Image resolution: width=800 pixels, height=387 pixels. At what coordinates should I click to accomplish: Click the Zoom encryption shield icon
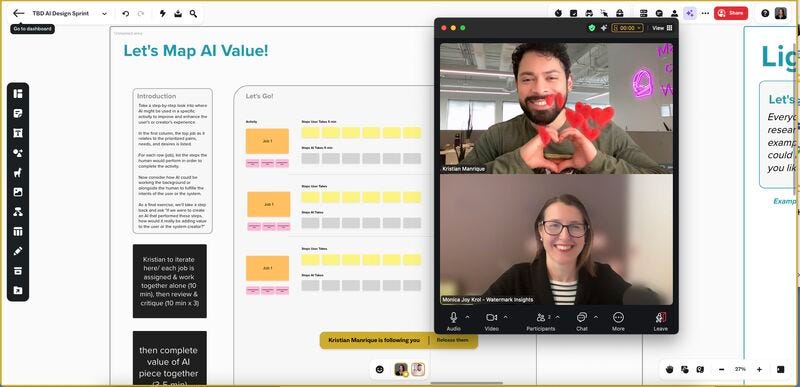coord(591,28)
